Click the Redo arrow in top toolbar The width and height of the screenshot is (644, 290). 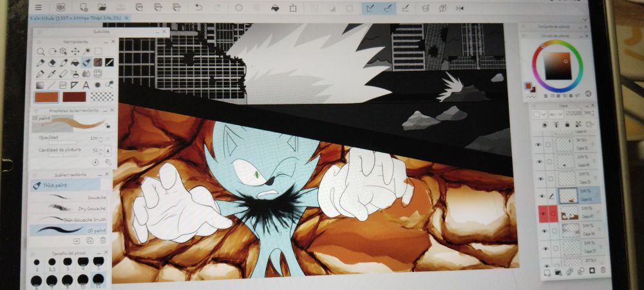point(217,7)
